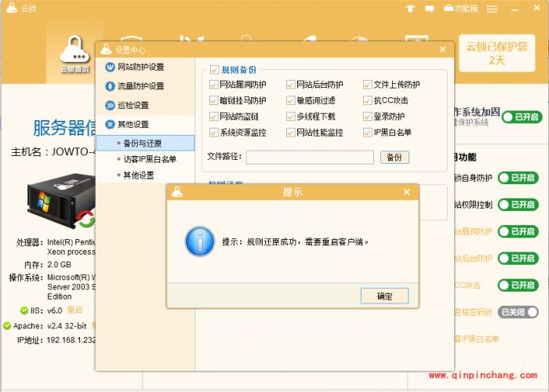Select 访客IP黑白名单 sub-item
Screen dimensions: 549x392
[x=145, y=159]
